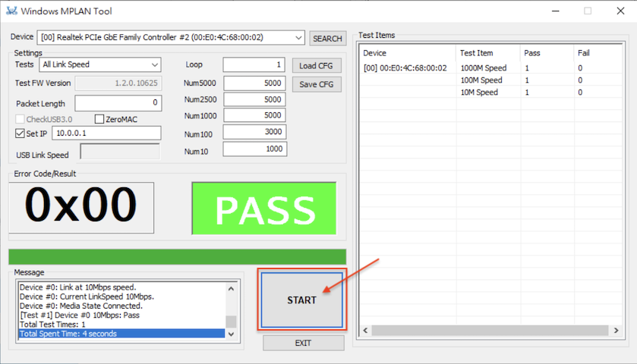Click the Load CFG button
Image resolution: width=637 pixels, height=364 pixels.
pyautogui.click(x=317, y=66)
